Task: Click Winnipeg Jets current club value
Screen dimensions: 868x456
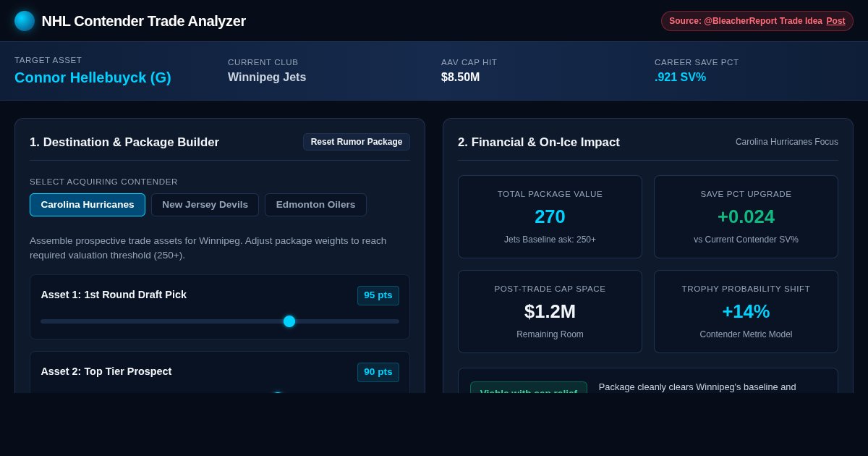Action: [x=267, y=77]
